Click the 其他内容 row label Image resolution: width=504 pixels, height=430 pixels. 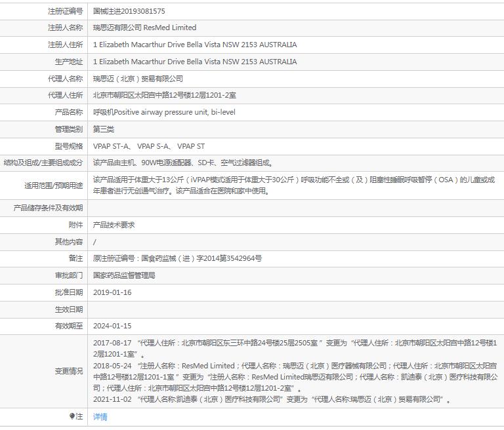point(69,241)
